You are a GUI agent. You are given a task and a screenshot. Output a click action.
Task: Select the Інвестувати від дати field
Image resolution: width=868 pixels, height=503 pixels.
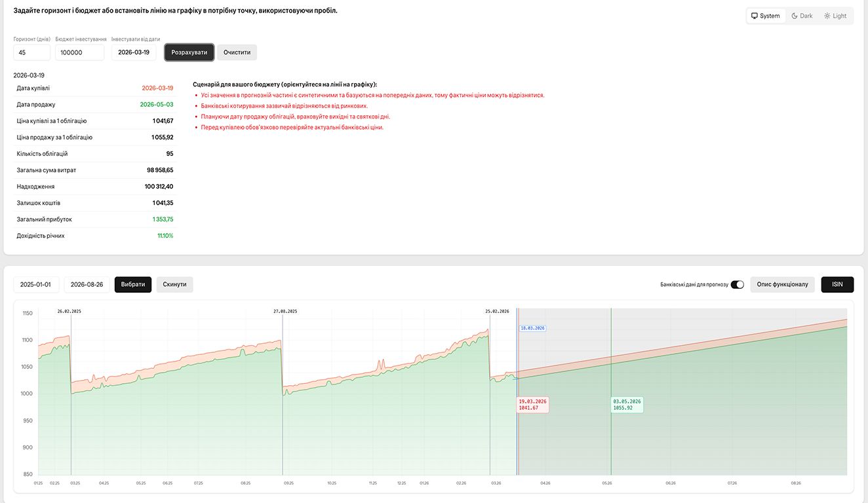coord(133,52)
